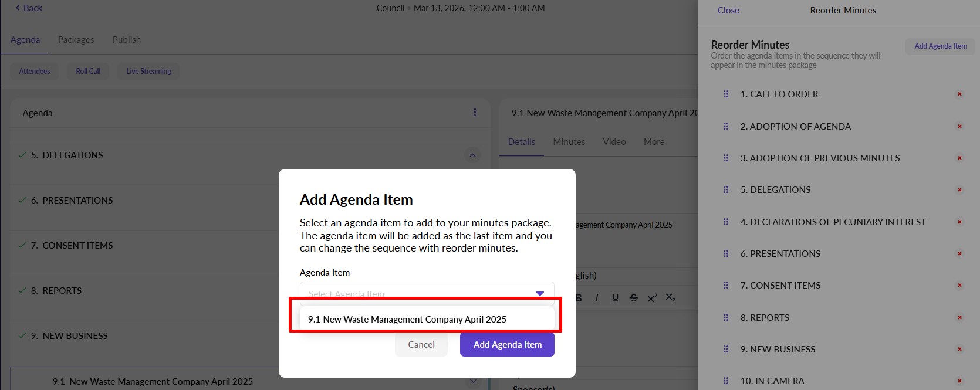This screenshot has height=390, width=980.
Task: Switch to the Packages tab
Action: [76, 40]
